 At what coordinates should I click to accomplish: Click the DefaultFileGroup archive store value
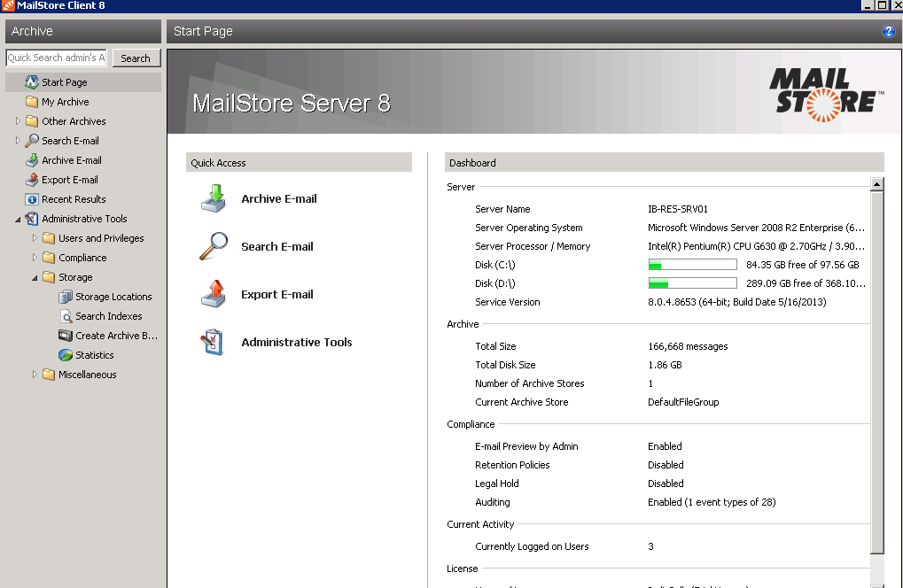click(x=683, y=402)
